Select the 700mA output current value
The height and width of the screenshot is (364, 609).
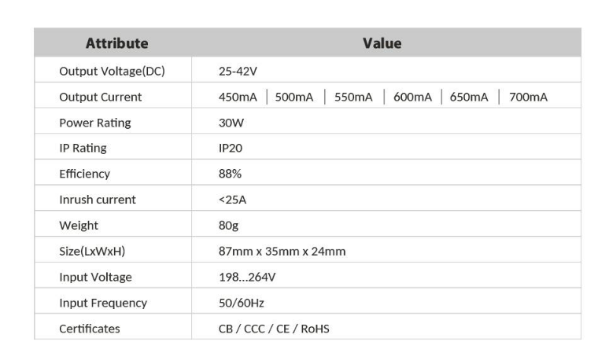coord(528,97)
